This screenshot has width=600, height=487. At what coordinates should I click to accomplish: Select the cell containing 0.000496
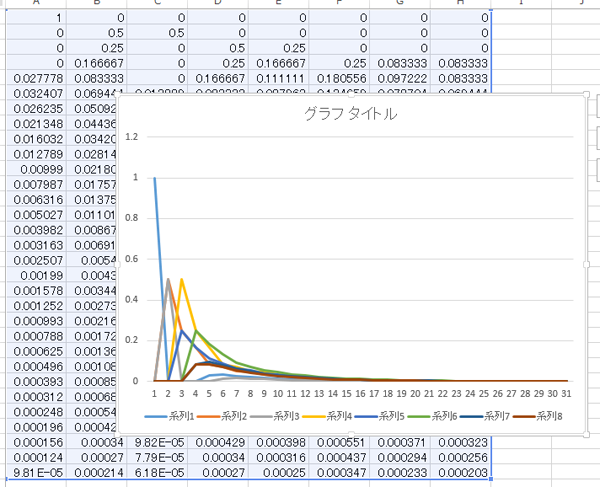pyautogui.click(x=36, y=367)
